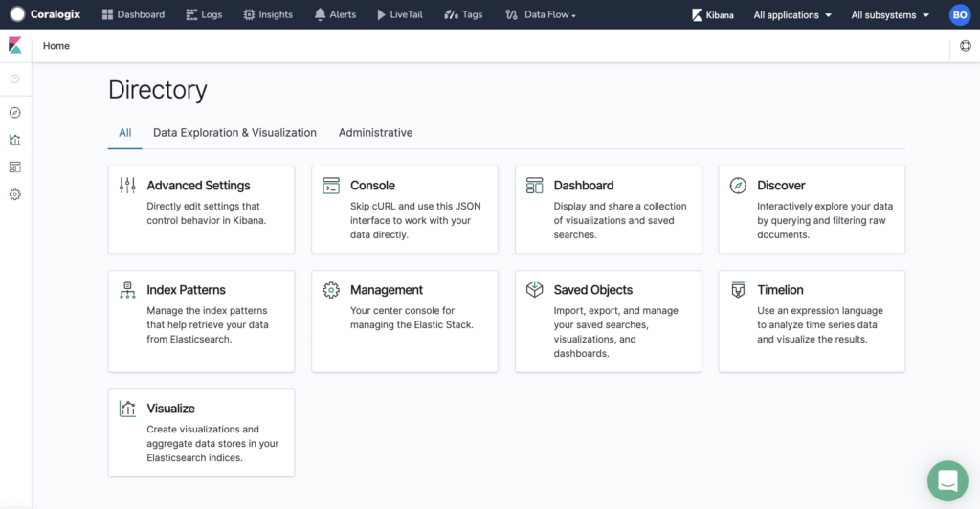Image resolution: width=980 pixels, height=509 pixels.
Task: Open the Advanced Settings card
Action: (x=201, y=210)
